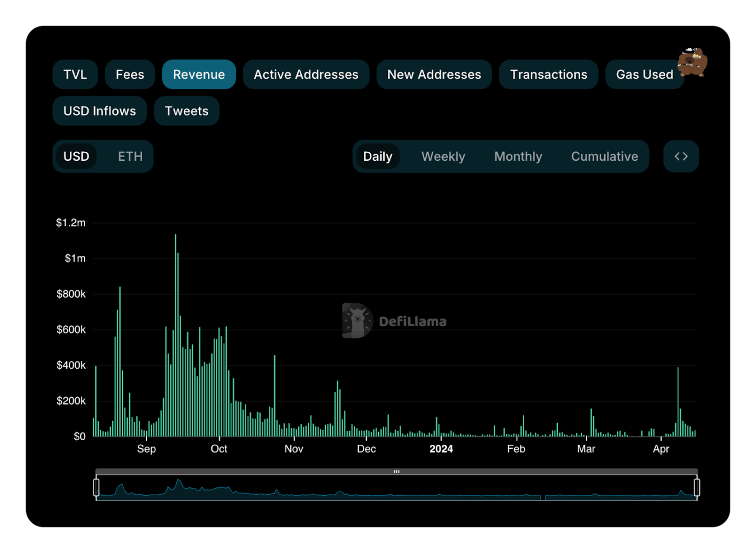Show Cumulative revenue chart
The image size is (756, 553).
(604, 156)
